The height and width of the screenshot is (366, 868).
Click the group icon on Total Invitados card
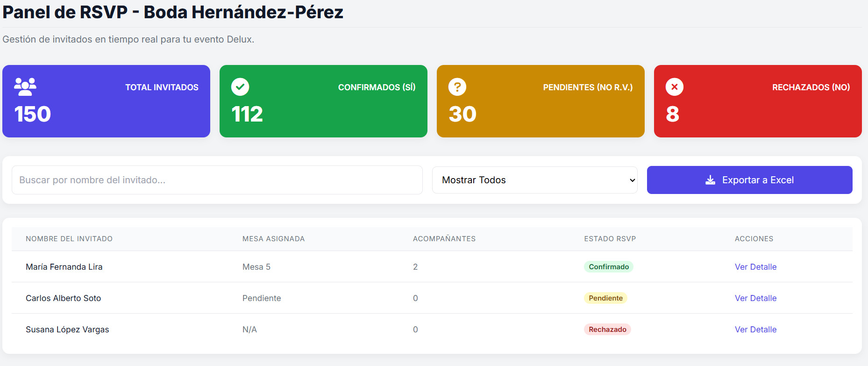pyautogui.click(x=25, y=87)
